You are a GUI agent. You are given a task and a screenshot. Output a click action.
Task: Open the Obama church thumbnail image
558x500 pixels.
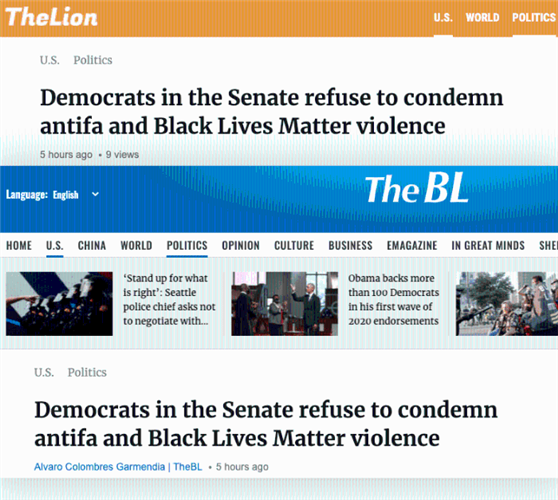[x=284, y=304]
